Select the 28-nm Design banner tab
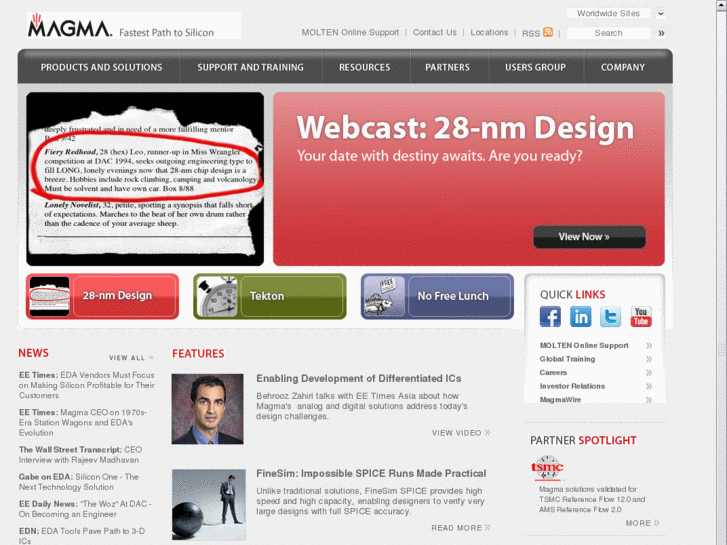This screenshot has width=727, height=545. pos(102,296)
